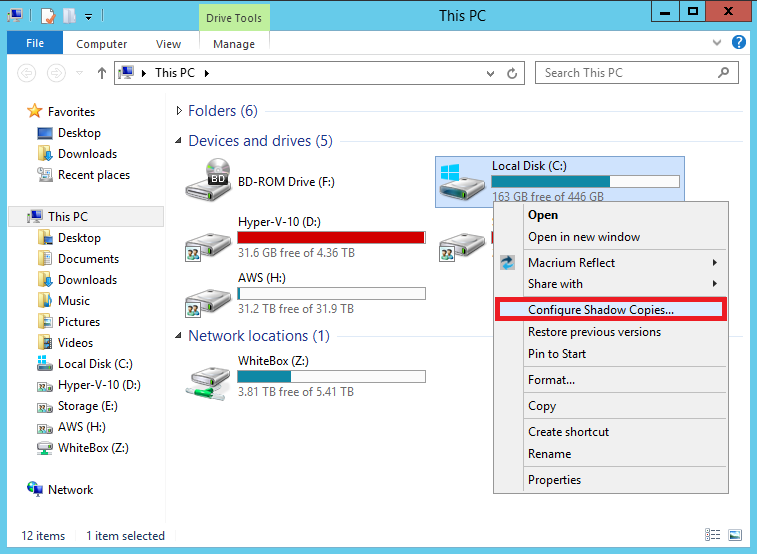Choose Configure Shadow Copies...
The width and height of the screenshot is (757, 554).
(611, 309)
